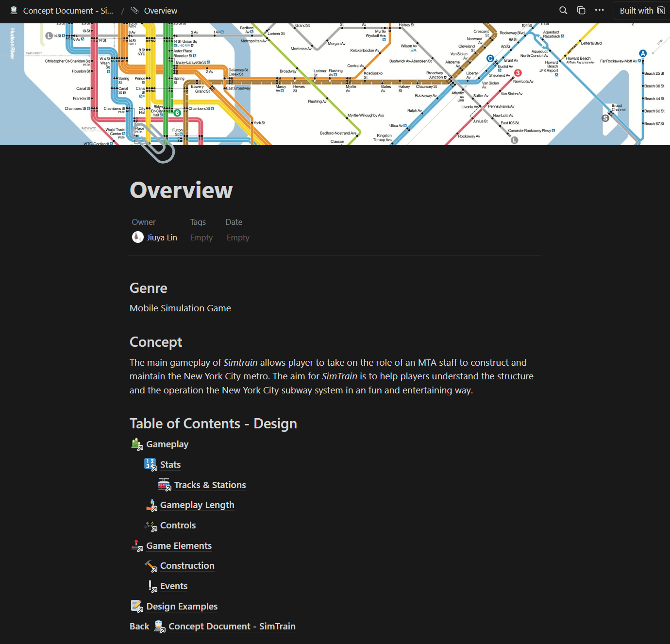This screenshot has height=644, width=670.
Task: Click the Gameplay Length icon
Action: (x=151, y=505)
